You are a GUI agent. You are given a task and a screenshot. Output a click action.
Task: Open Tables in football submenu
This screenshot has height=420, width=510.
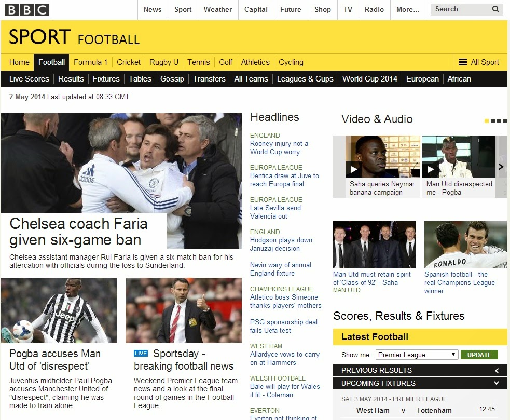click(140, 79)
